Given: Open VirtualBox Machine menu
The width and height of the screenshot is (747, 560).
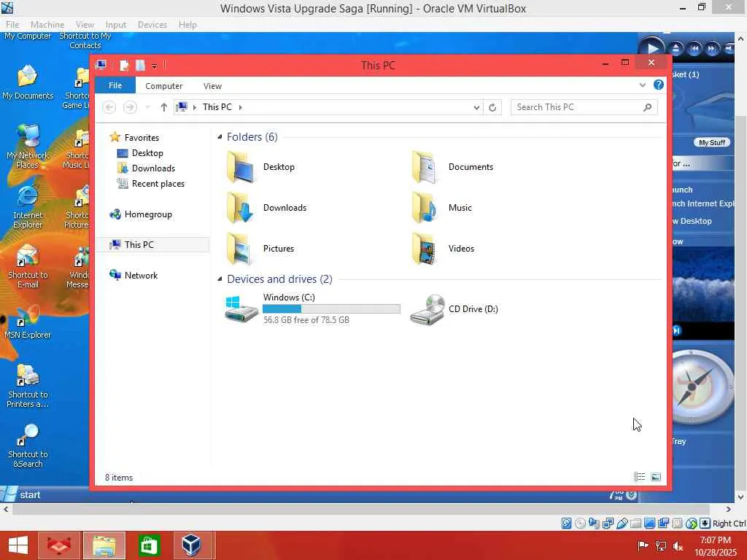Looking at the screenshot, I should [47, 25].
